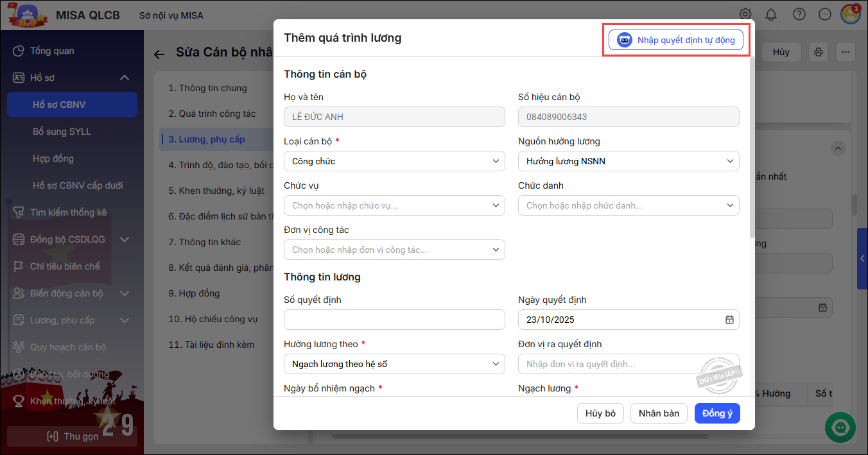Go to step 2. Quá trình công tác
Screen dimensions: 868x455
pyautogui.click(x=212, y=114)
